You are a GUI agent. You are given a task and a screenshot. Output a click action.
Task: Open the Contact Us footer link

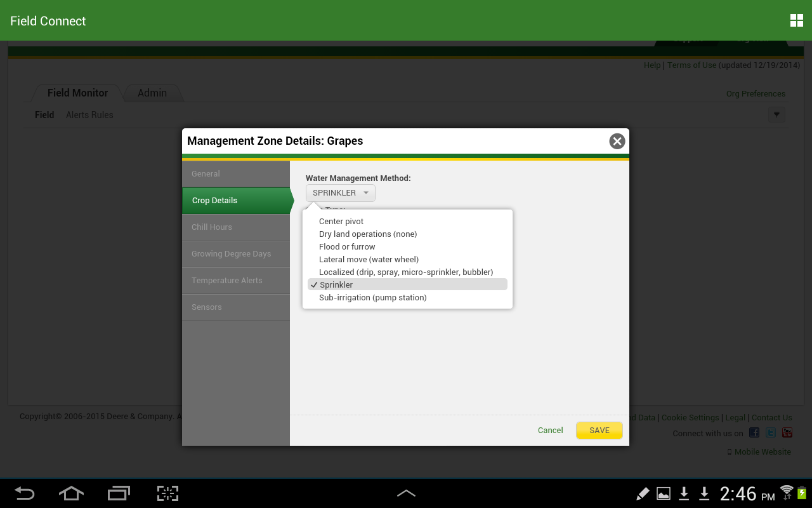(772, 418)
